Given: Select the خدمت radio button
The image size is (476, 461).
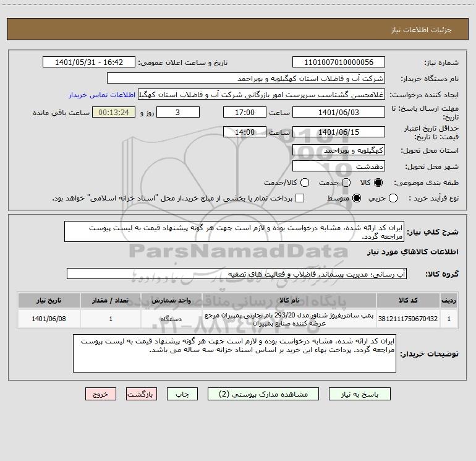Looking at the screenshot, I should pos(346,183).
